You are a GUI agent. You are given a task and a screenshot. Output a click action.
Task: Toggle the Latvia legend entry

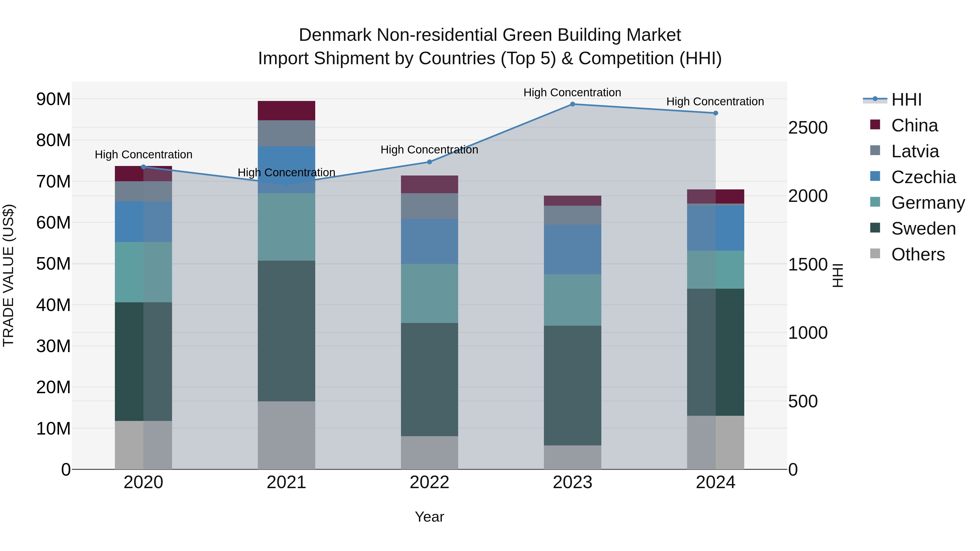(904, 151)
